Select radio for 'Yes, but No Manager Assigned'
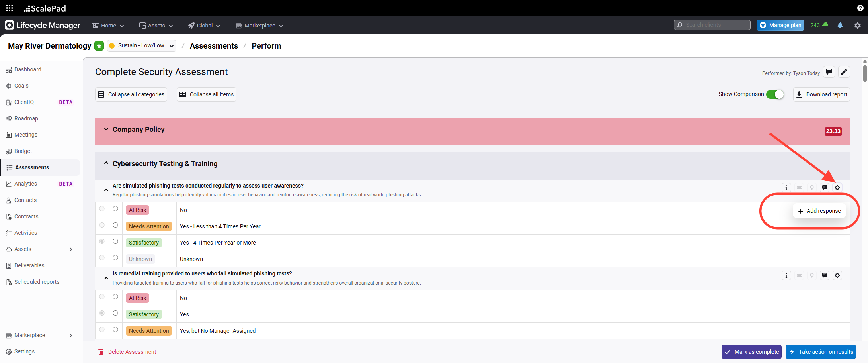 [115, 330]
